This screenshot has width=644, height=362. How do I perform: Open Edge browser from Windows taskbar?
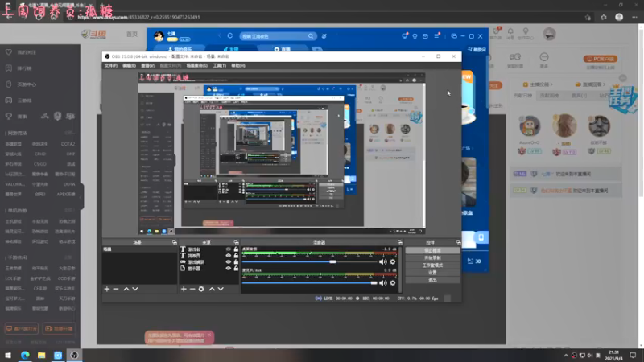coord(25,355)
